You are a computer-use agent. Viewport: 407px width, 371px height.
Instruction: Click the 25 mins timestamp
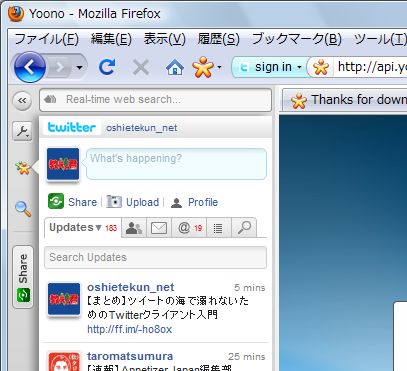247,357
